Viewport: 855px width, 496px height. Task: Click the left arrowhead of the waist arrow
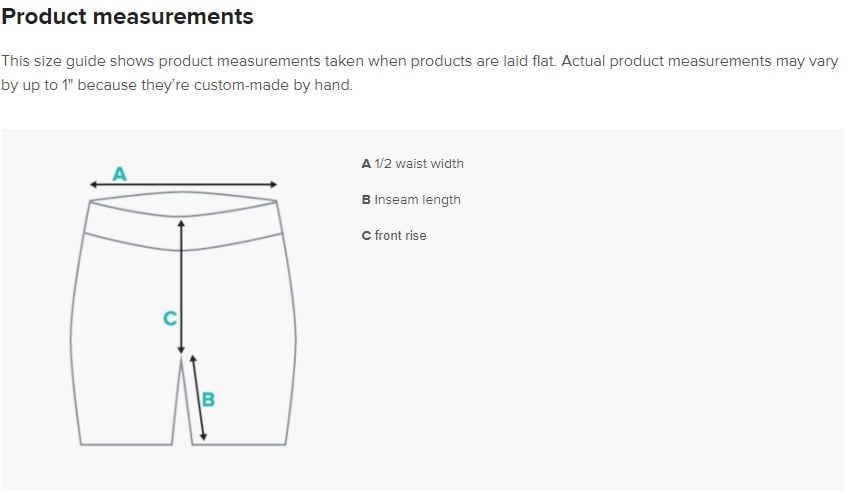click(92, 184)
